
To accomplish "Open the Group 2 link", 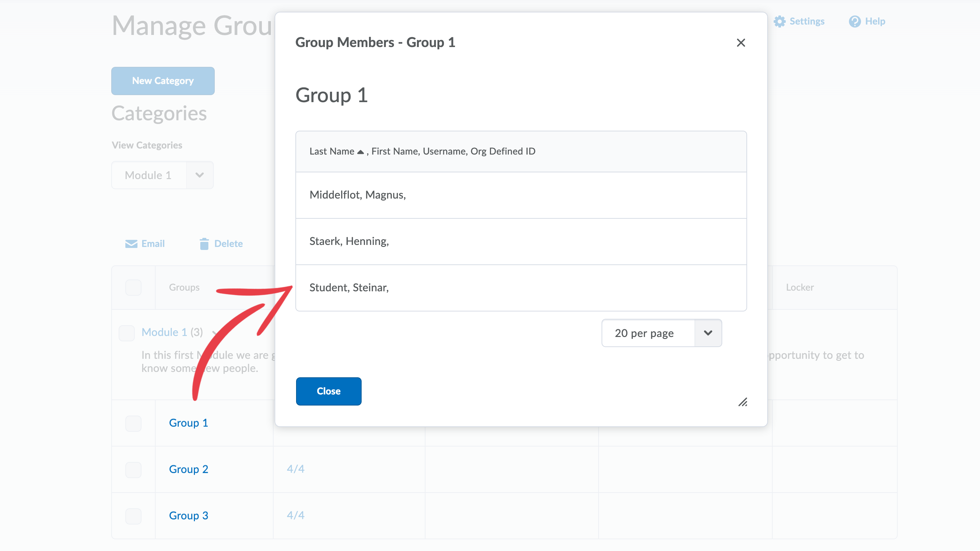I will [x=188, y=469].
